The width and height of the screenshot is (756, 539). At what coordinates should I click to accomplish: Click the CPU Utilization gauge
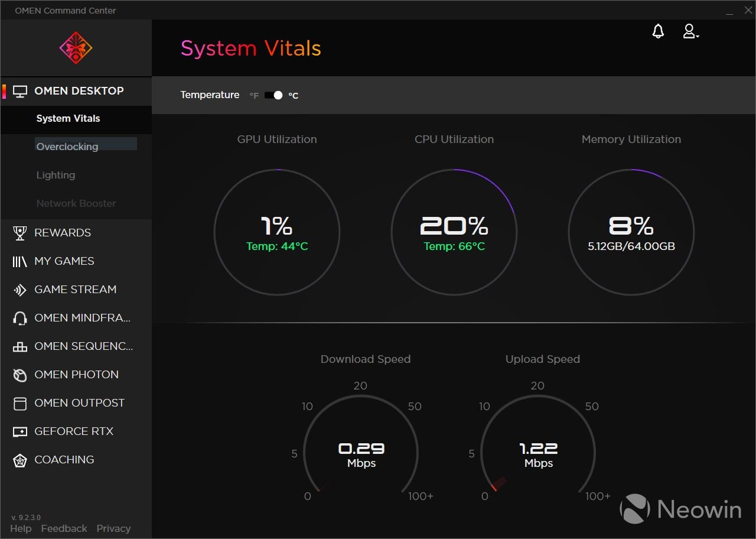454,232
